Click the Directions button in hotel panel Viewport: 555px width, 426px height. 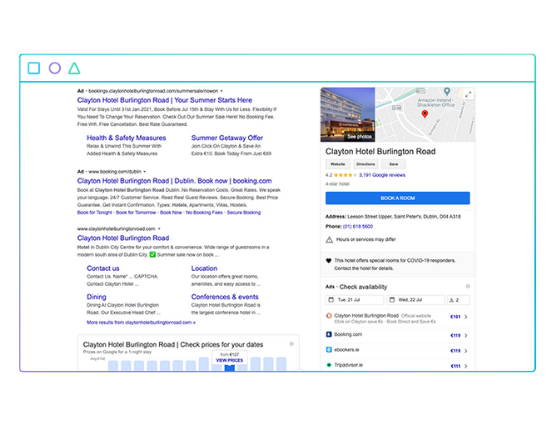(366, 164)
